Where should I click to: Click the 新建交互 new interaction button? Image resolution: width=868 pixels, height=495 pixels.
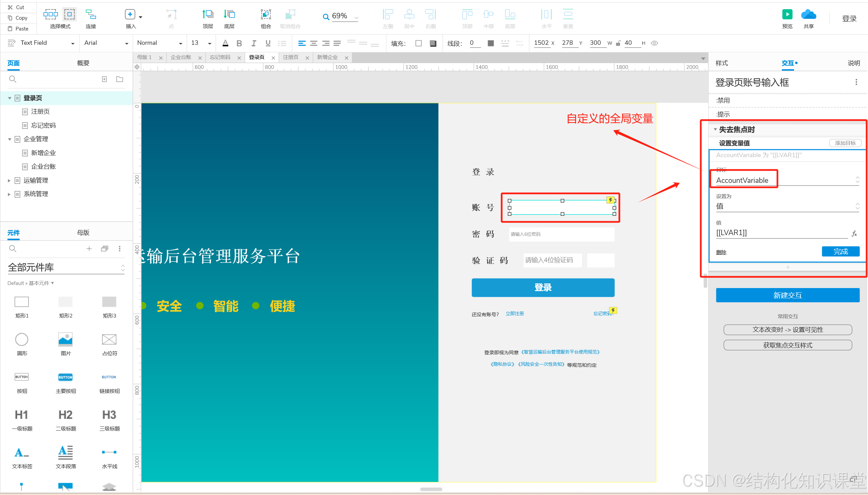tap(787, 295)
